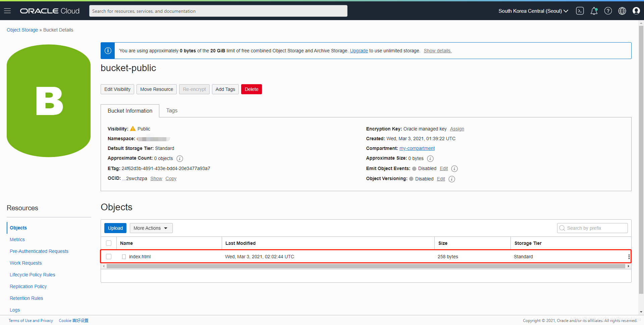Switch to the Tags tab
The width and height of the screenshot is (644, 325).
(x=172, y=111)
